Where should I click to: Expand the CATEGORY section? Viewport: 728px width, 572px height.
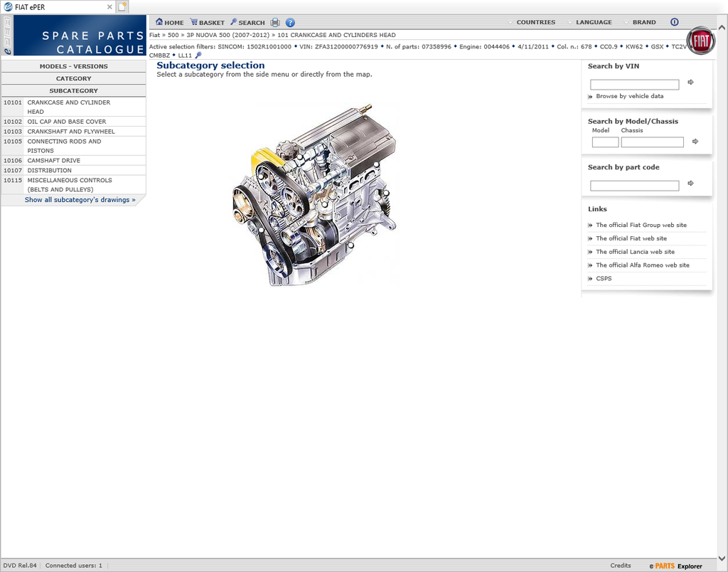click(73, 78)
